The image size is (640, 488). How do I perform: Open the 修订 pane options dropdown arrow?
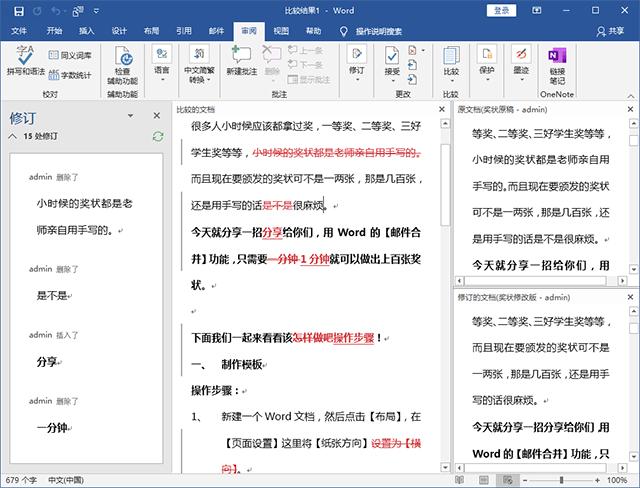coord(130,116)
